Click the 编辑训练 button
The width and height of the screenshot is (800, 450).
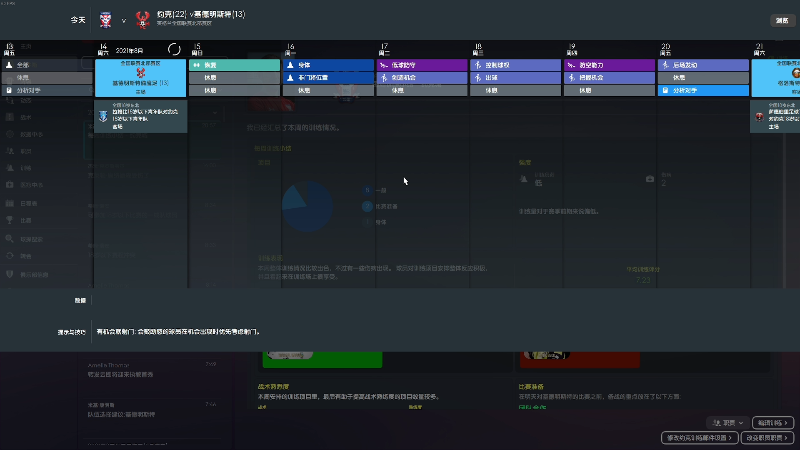pyautogui.click(x=772, y=423)
